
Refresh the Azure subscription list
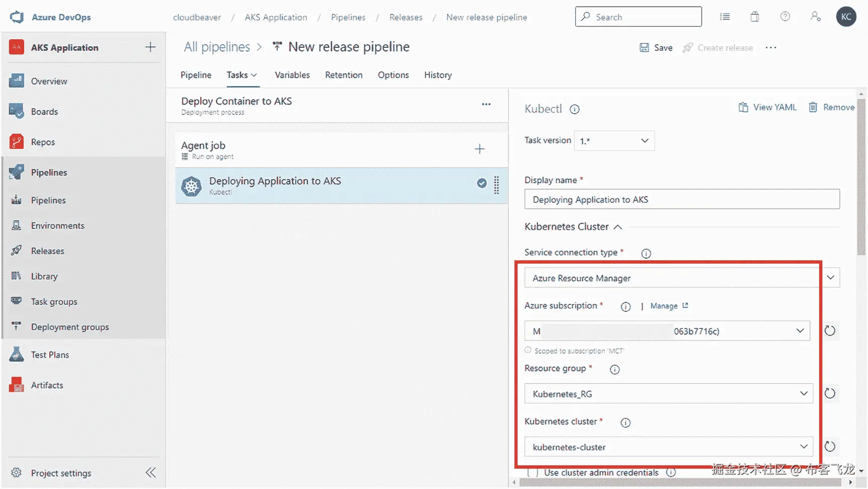coord(830,331)
